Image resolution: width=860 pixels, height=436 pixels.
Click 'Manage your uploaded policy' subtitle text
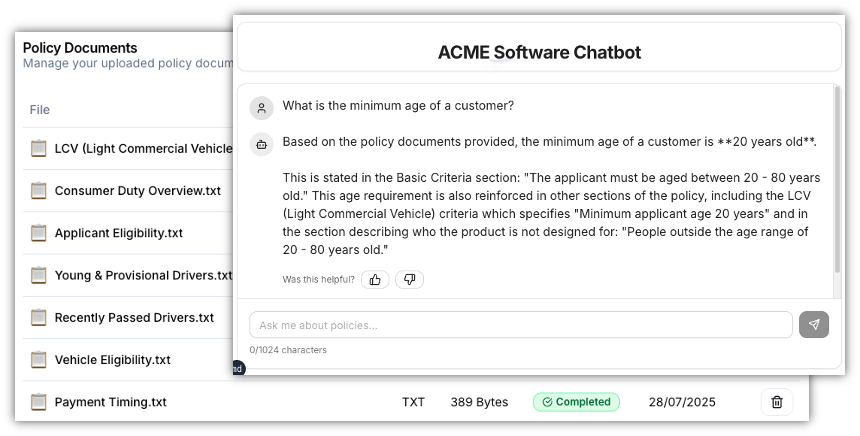click(128, 63)
